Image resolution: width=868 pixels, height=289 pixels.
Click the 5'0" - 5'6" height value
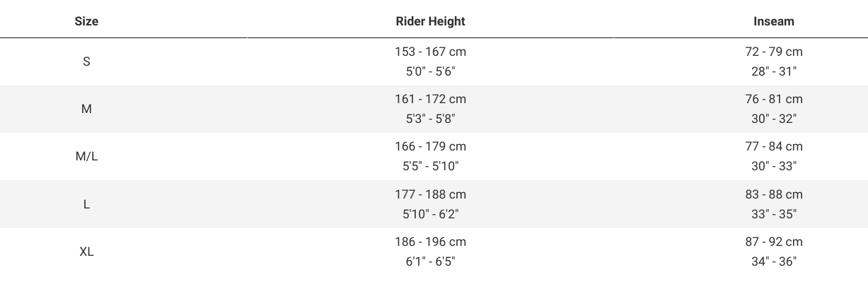tap(430, 71)
